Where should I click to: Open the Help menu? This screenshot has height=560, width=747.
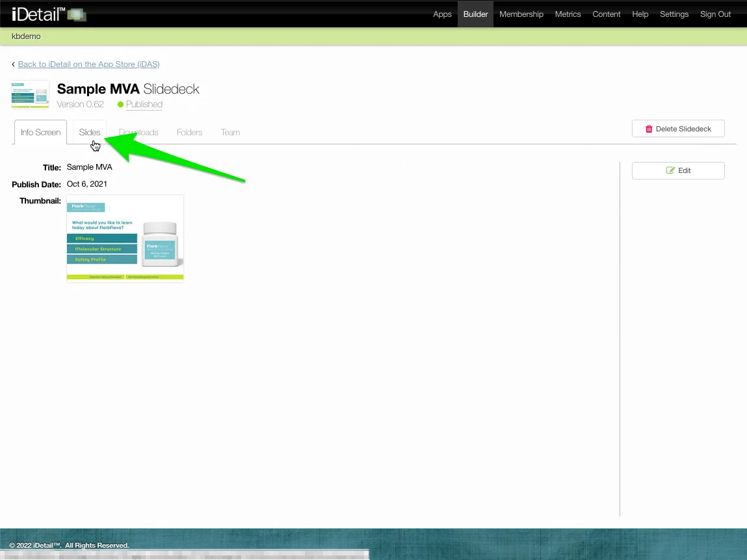(x=640, y=14)
